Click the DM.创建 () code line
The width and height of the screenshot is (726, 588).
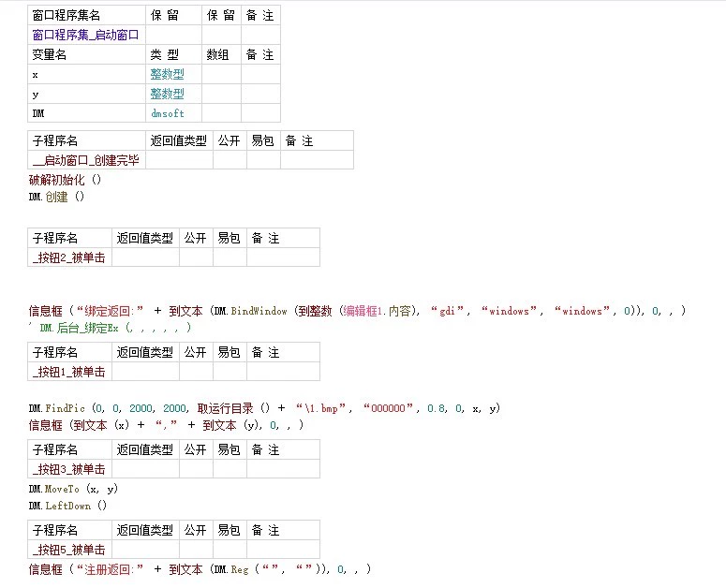56,197
